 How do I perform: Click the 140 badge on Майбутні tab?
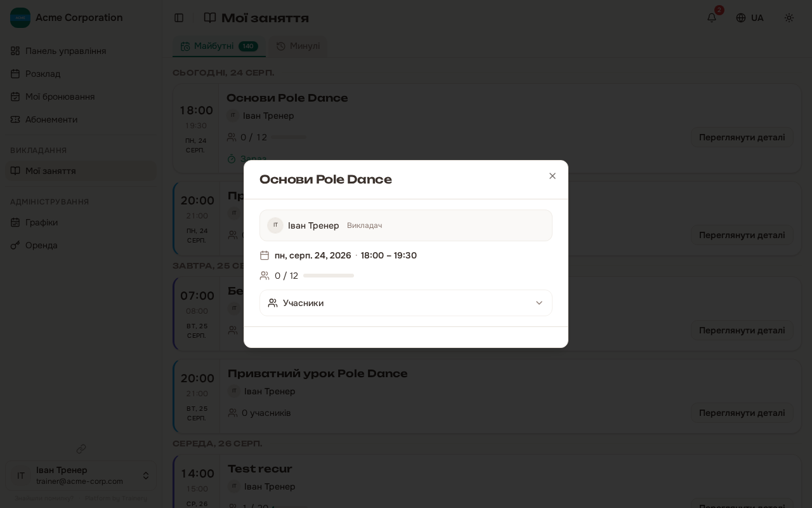point(248,46)
